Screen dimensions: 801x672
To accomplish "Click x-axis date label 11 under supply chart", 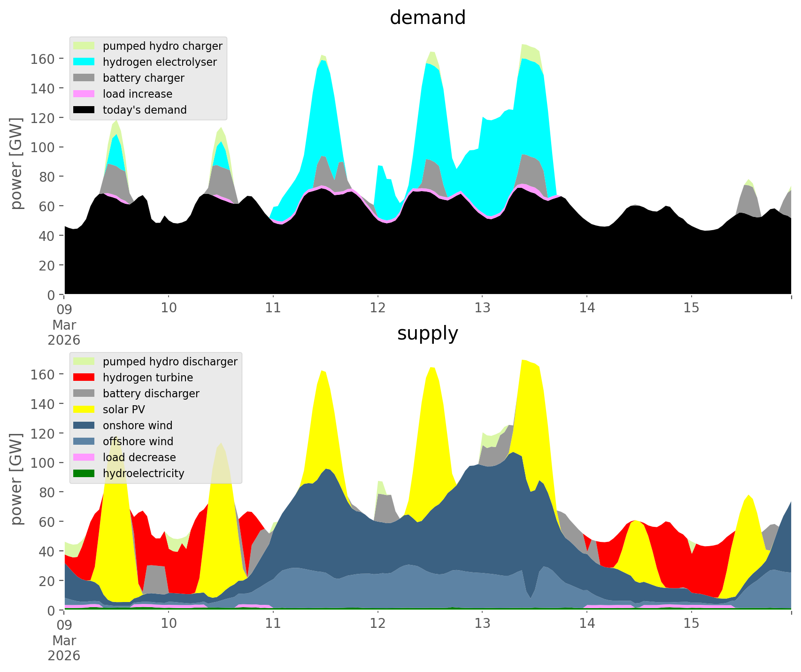I will pyautogui.click(x=273, y=624).
